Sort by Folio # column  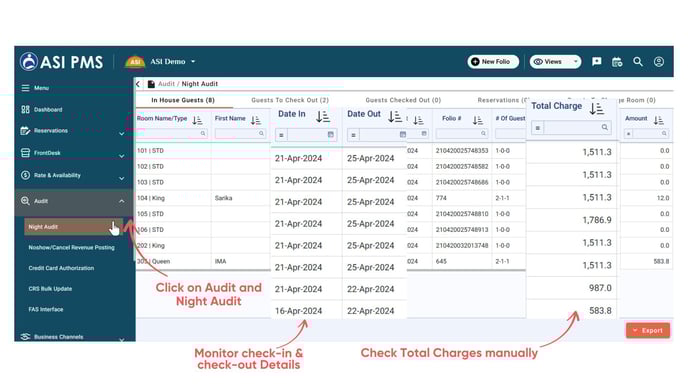click(478, 120)
